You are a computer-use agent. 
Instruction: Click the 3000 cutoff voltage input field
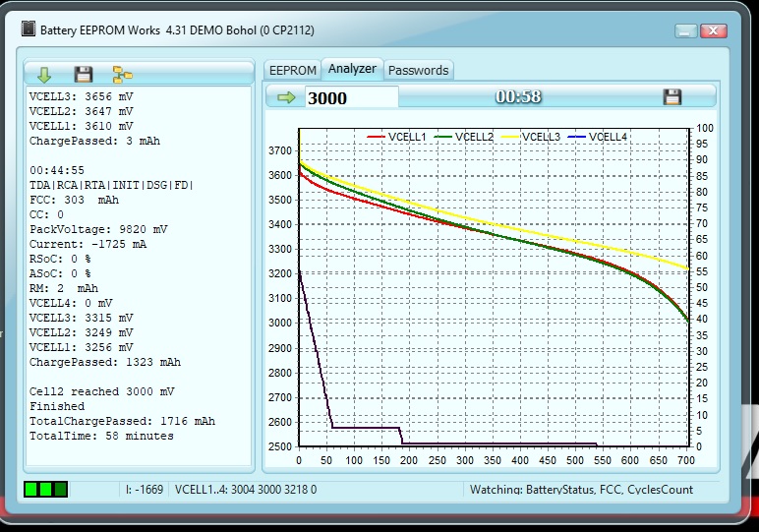tap(351, 97)
